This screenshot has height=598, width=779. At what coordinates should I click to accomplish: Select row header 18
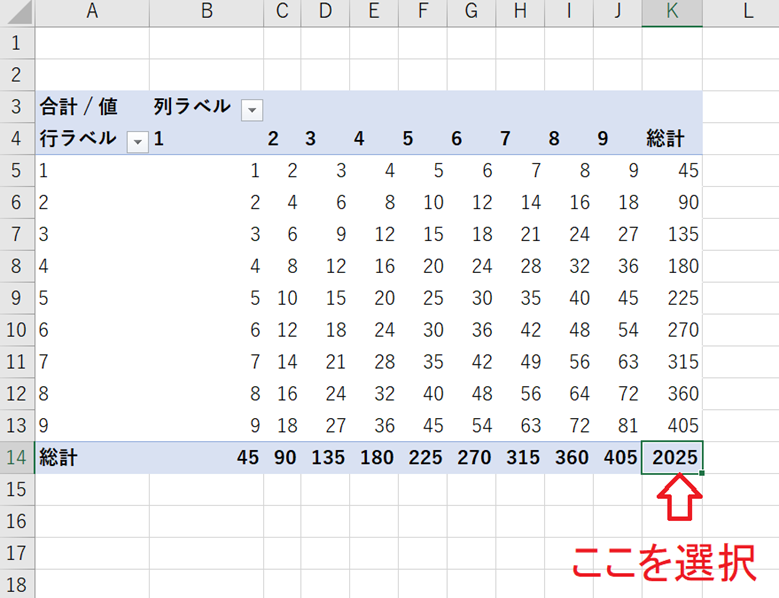(16, 585)
